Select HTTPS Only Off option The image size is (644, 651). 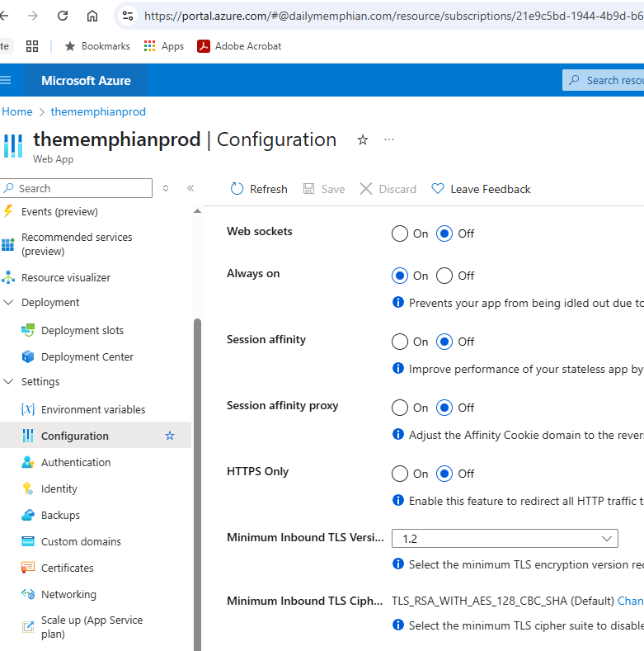pyautogui.click(x=444, y=474)
